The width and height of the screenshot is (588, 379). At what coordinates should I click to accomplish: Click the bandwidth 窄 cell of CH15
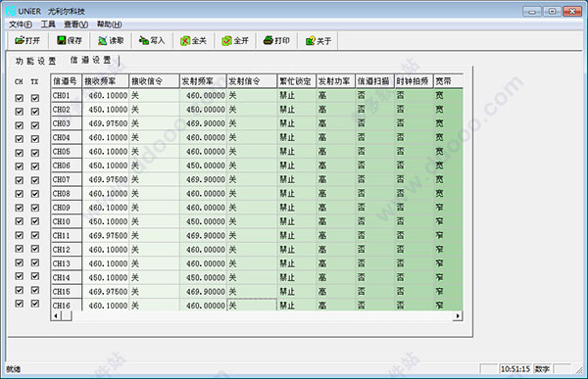coord(448,292)
